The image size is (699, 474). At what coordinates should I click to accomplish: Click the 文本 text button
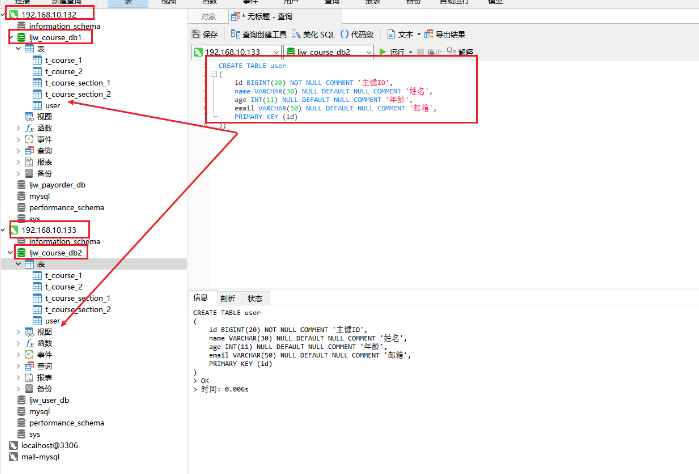[x=400, y=34]
